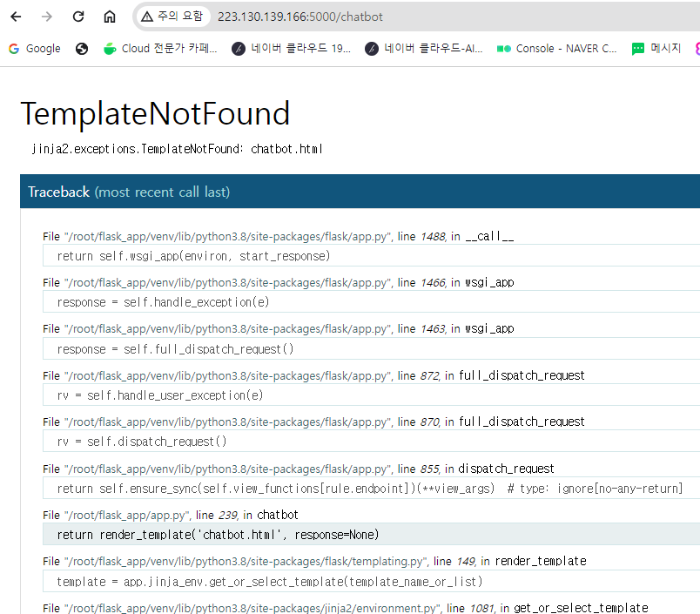Click code line response = self.full_dispatch_request()
The width and height of the screenshot is (700, 614).
[x=371, y=348]
